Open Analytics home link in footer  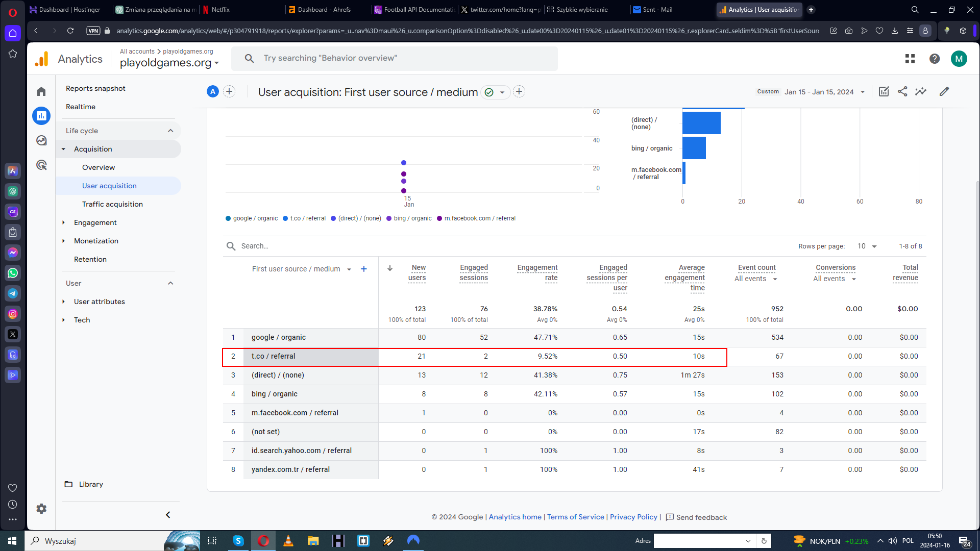(515, 517)
